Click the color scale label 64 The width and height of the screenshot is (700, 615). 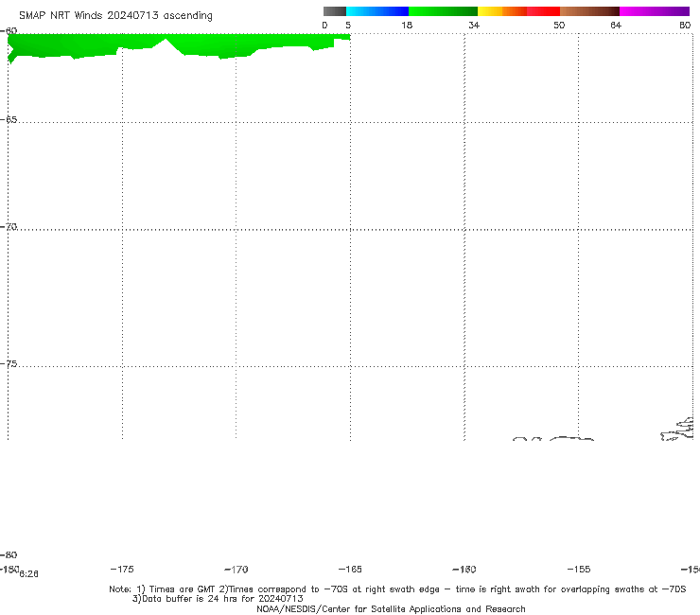616,25
